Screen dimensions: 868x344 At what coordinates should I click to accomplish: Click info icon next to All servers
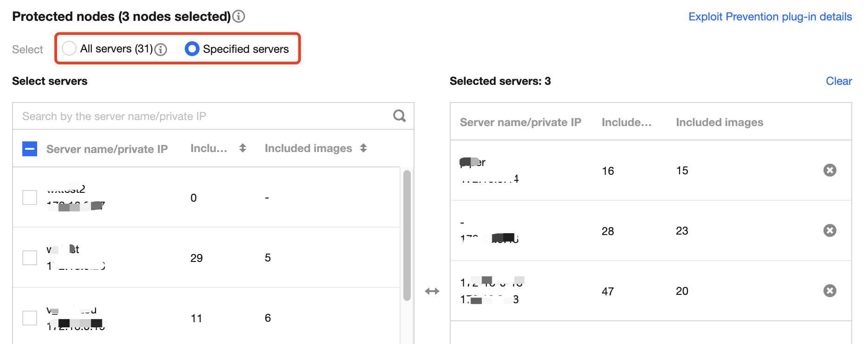coord(161,49)
